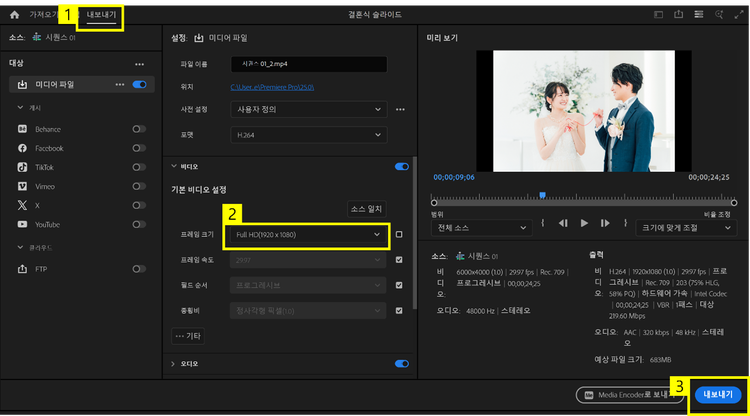The width and height of the screenshot is (750, 416).
Task: Switch to 가져오기 tab
Action: pos(43,15)
